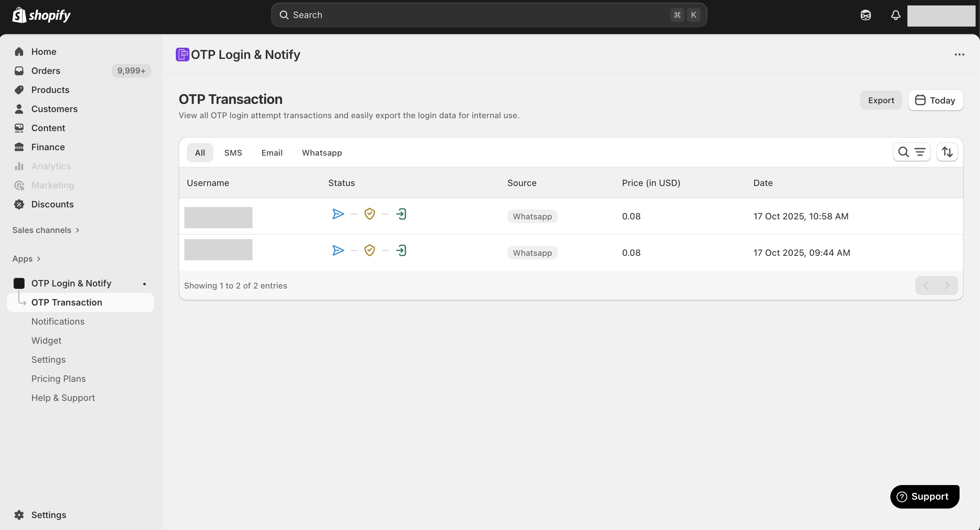Image resolution: width=980 pixels, height=530 pixels.
Task: Click the three-dot menu beside app title
Action: [959, 55]
